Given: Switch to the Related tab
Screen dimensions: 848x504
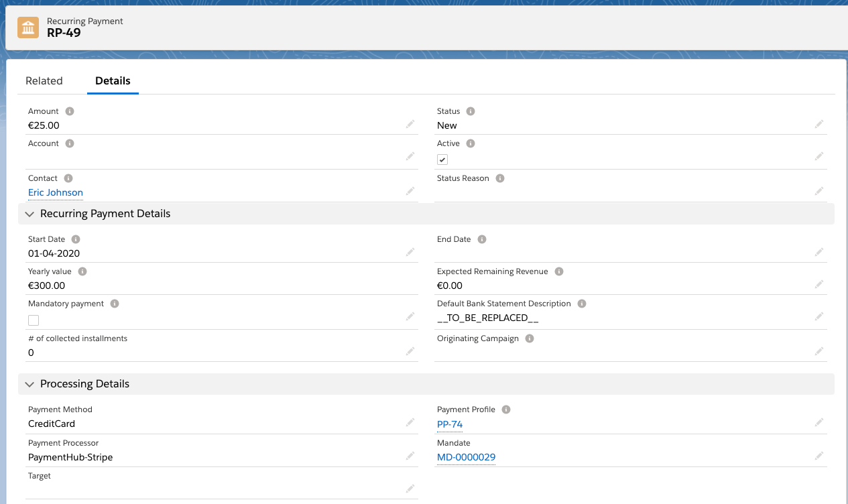Looking at the screenshot, I should (44, 81).
